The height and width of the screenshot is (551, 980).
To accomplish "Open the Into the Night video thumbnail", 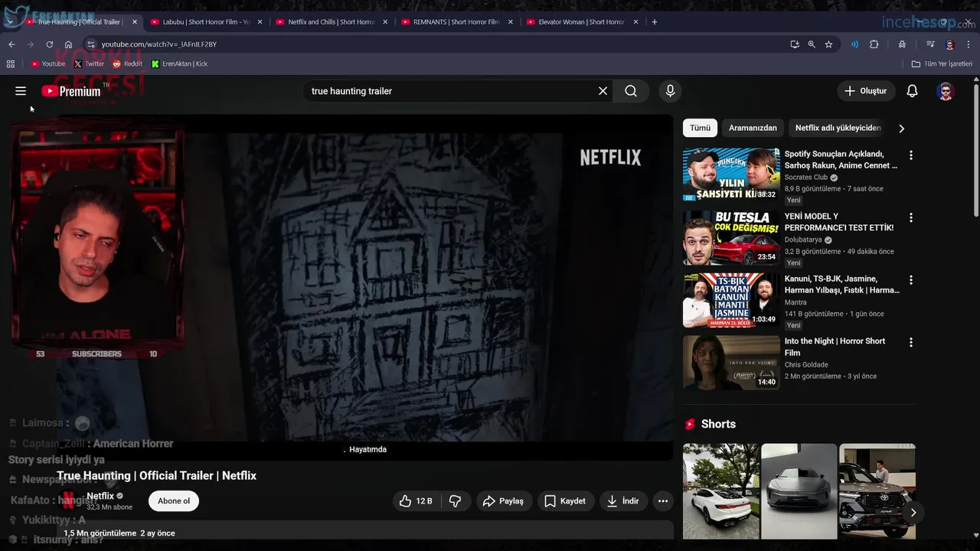I will coord(731,363).
